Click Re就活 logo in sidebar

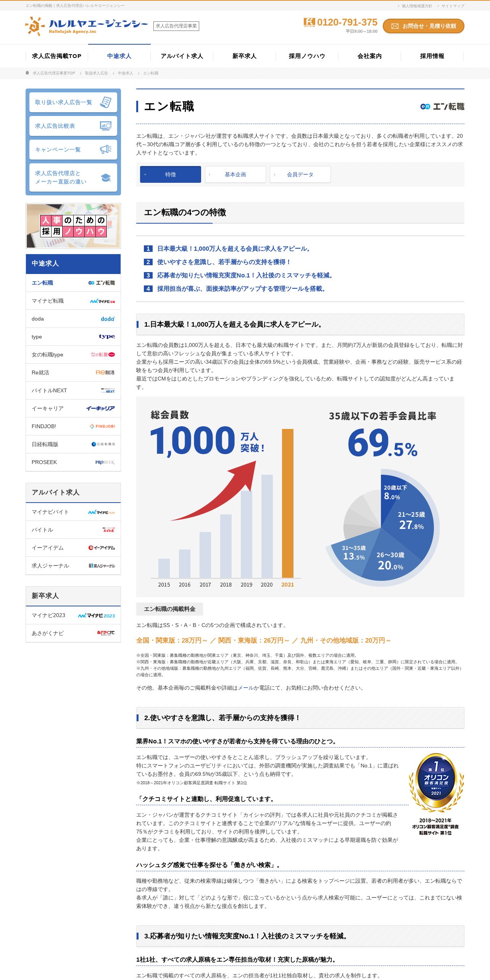[105, 372]
